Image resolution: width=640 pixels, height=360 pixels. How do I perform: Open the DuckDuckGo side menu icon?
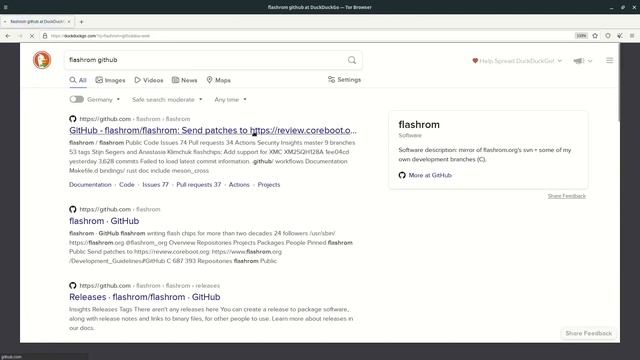click(x=609, y=60)
